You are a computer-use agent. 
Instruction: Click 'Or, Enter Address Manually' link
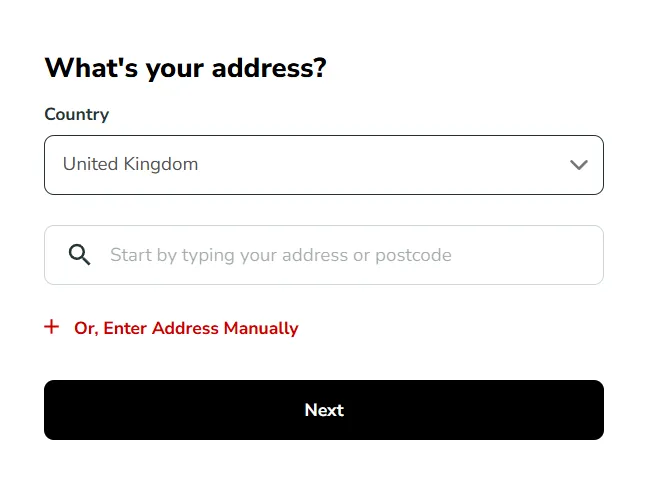tap(186, 328)
